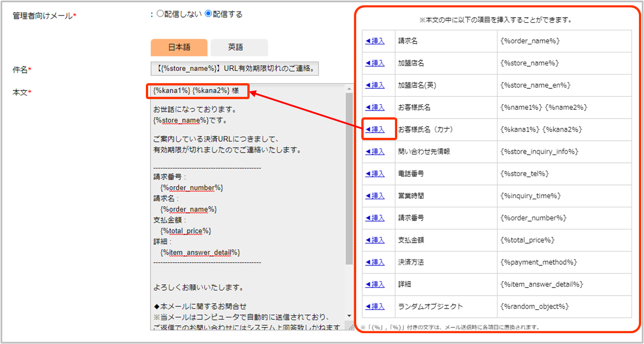Click the body text area scrollbar down arrow

[349, 316]
